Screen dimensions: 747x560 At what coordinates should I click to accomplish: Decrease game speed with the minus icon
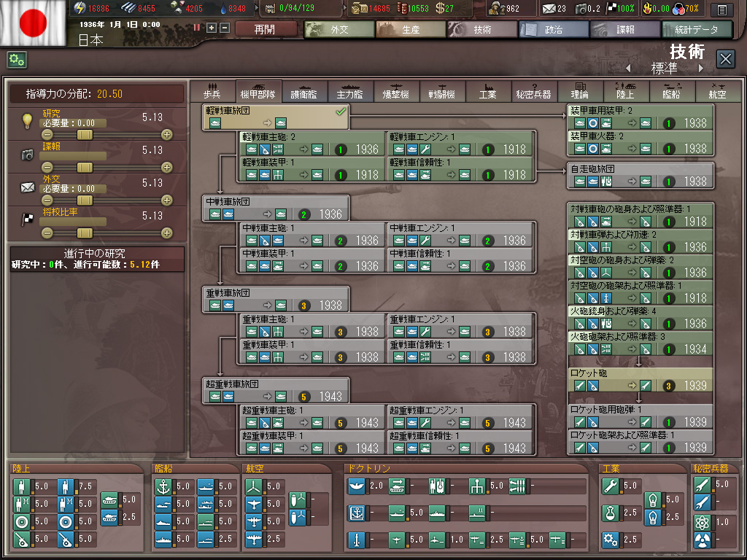tap(224, 28)
